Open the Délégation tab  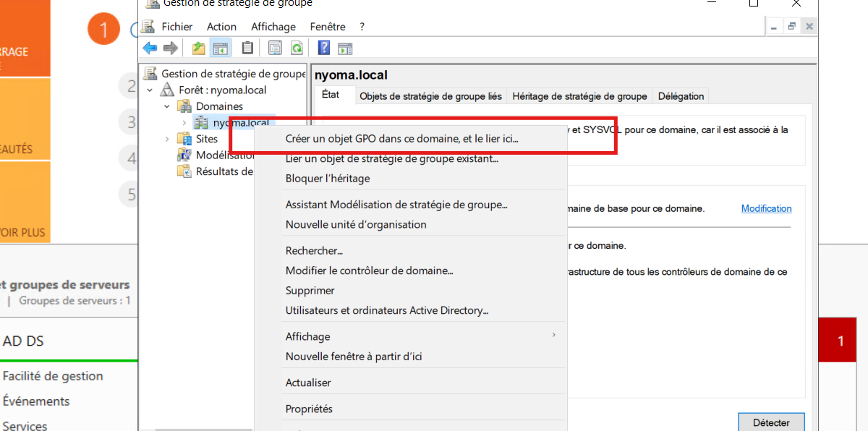tap(681, 96)
